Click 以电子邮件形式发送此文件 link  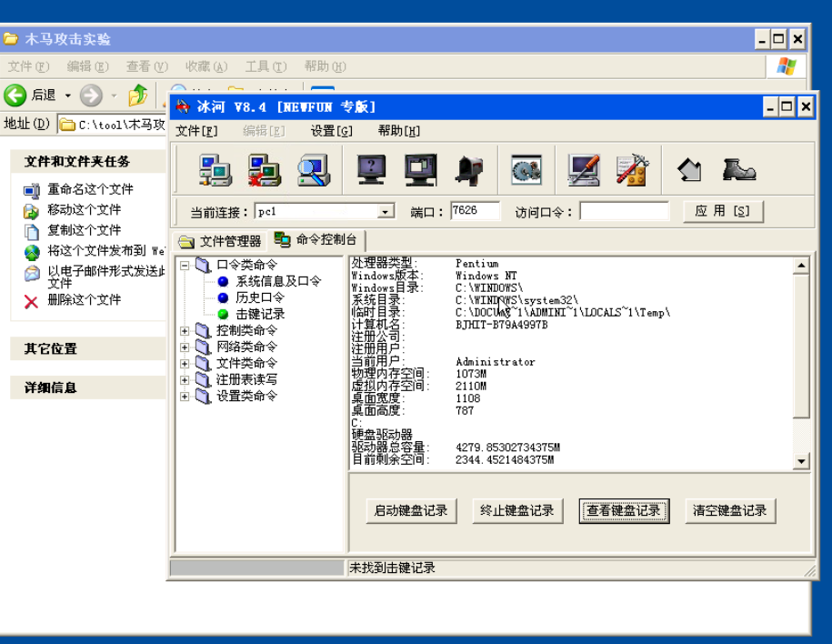click(x=106, y=277)
